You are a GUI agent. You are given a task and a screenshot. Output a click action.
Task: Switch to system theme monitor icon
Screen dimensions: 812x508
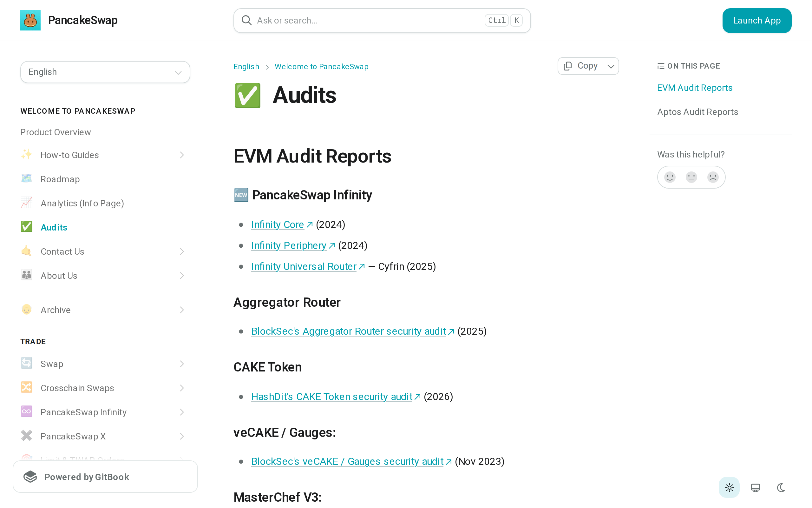[x=755, y=487]
